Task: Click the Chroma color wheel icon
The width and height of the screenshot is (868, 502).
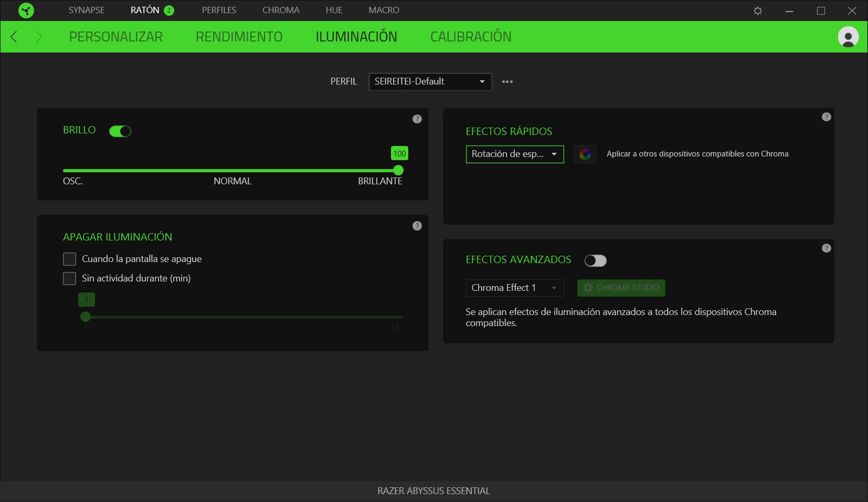Action: click(585, 154)
